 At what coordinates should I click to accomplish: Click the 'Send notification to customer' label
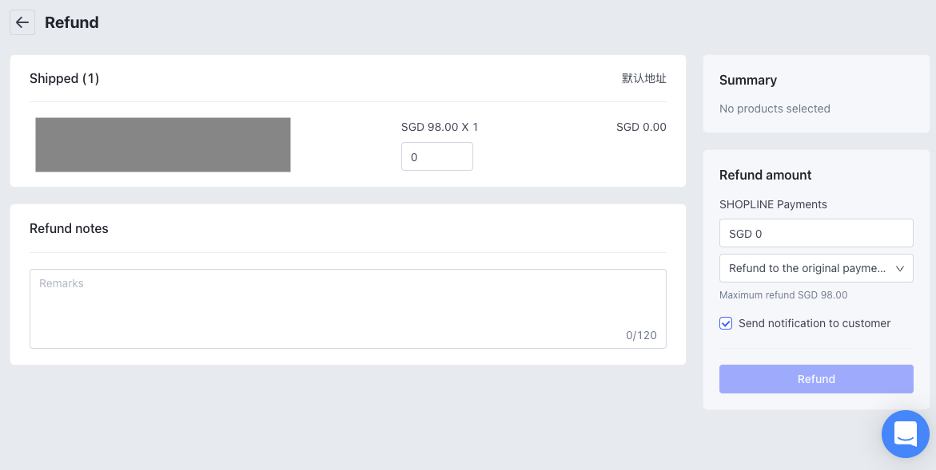tap(814, 323)
